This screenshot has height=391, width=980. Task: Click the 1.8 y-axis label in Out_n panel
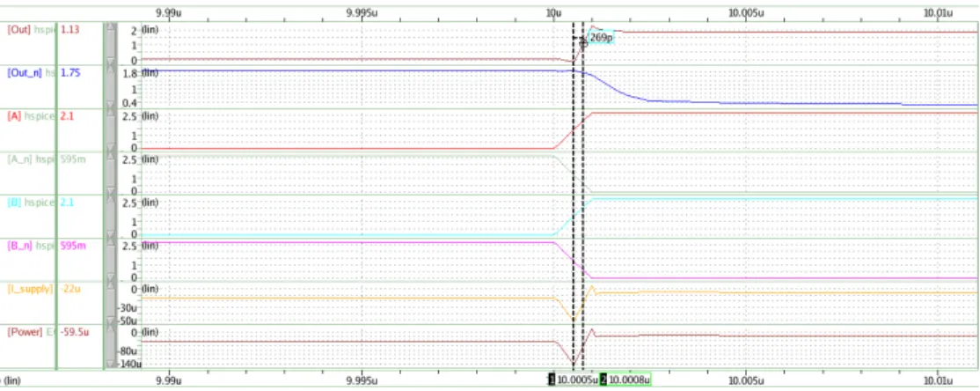tap(130, 73)
